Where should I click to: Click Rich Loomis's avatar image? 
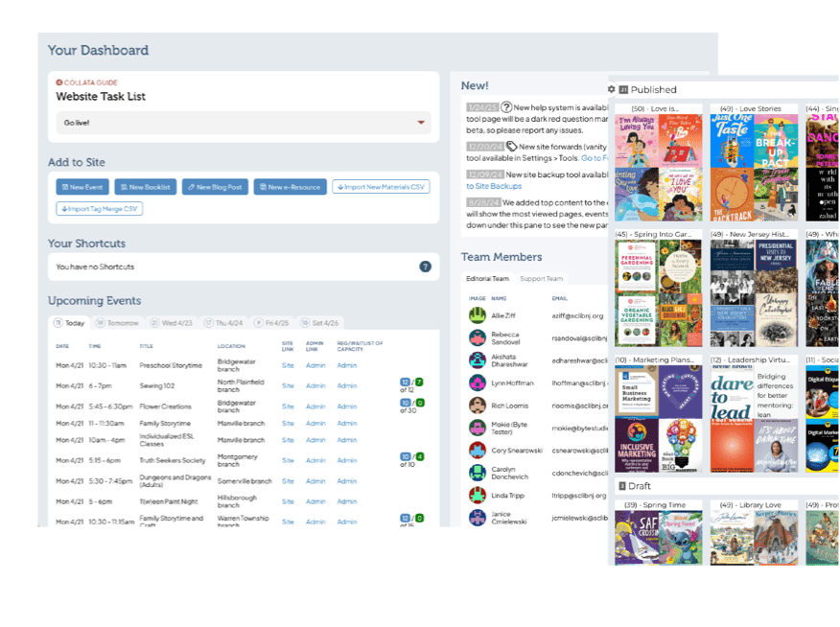[x=477, y=405]
